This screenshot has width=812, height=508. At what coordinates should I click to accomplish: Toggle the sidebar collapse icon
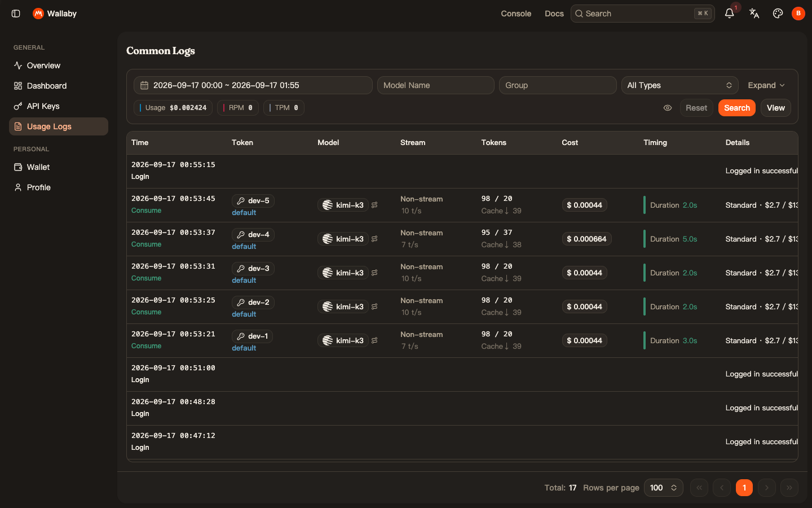point(16,14)
